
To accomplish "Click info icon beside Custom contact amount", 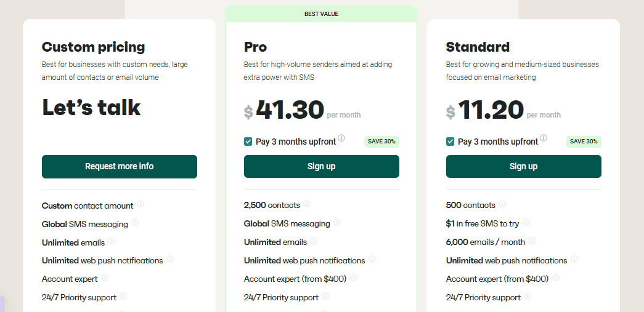I will coord(141,204).
